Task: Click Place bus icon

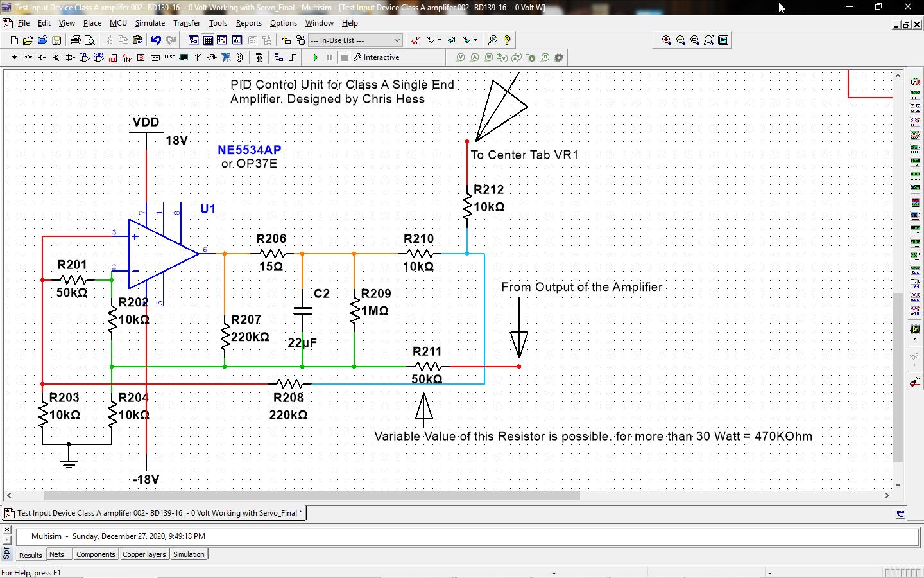Action: [x=293, y=57]
